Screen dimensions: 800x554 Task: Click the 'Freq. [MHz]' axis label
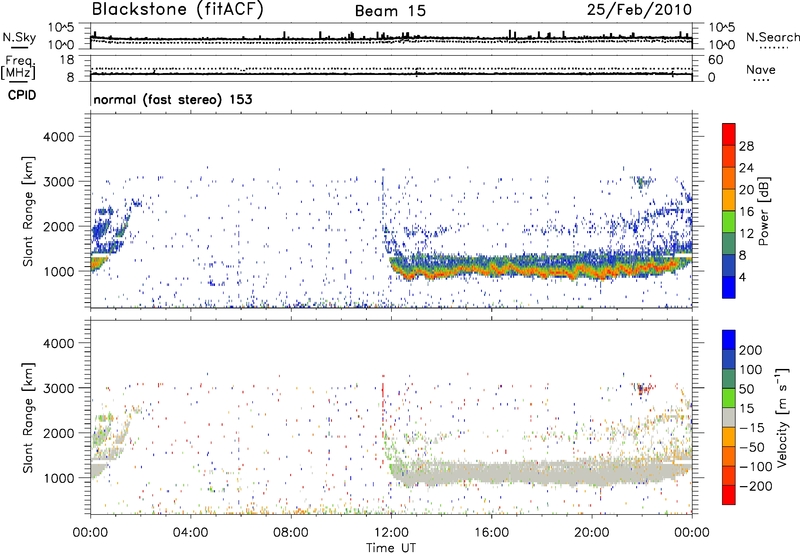click(x=18, y=67)
